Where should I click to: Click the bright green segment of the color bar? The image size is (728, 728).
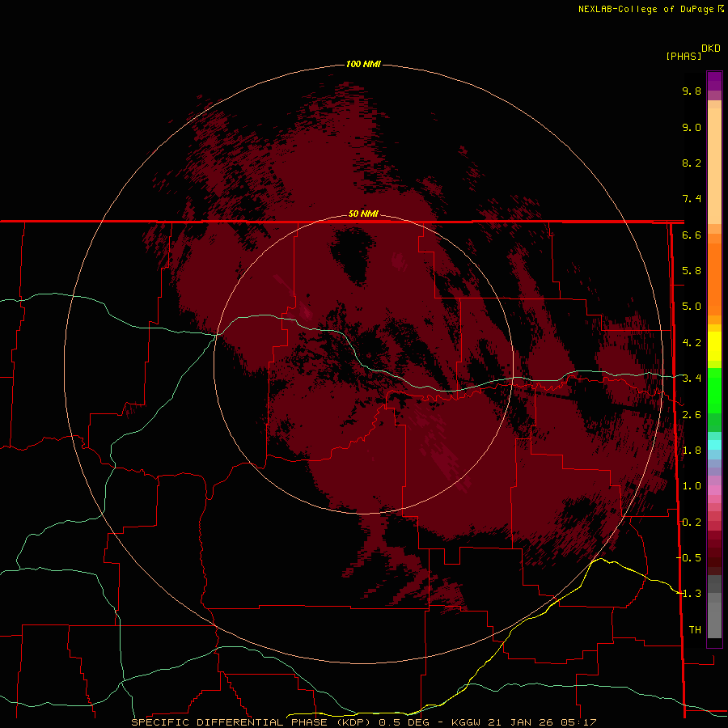[x=714, y=390]
